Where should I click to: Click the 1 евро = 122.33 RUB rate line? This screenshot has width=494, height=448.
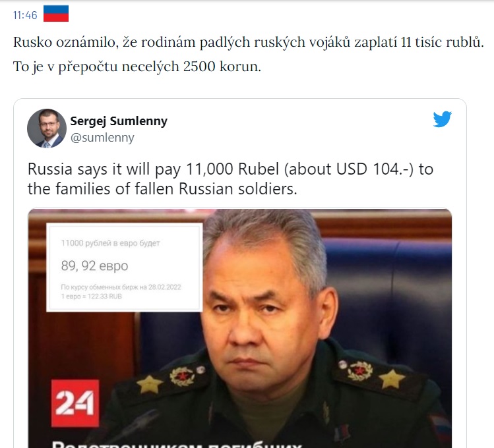point(92,296)
